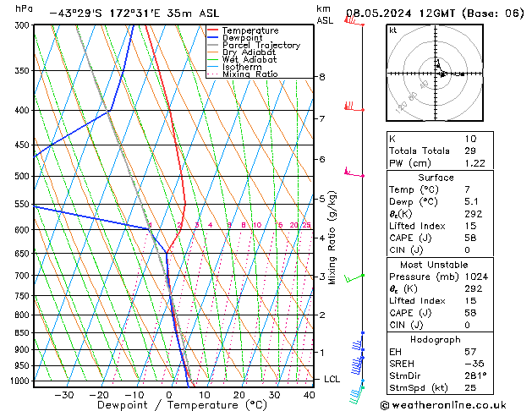Click the Totals Totals value 29

point(470,151)
